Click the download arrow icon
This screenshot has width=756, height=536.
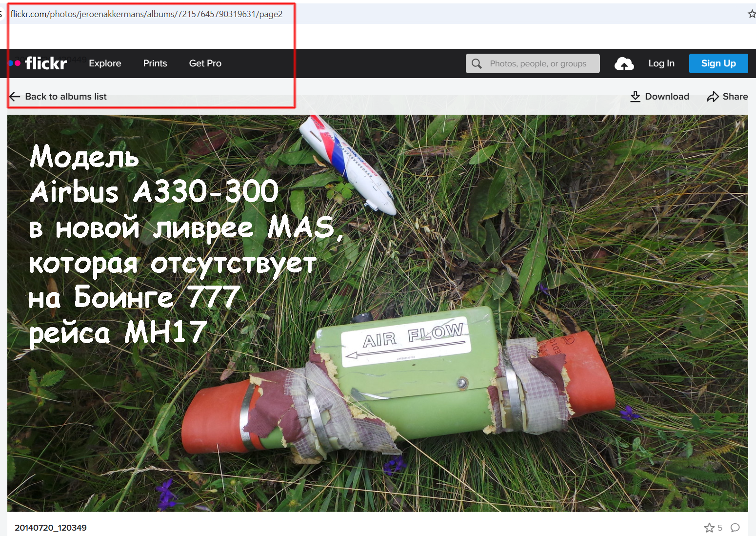point(635,97)
